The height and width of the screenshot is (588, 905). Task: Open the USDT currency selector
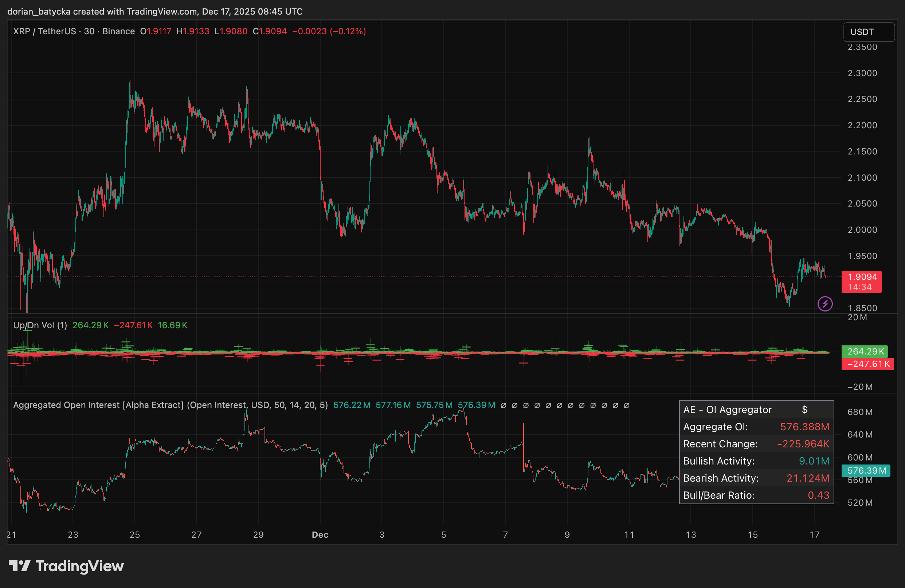pos(869,32)
